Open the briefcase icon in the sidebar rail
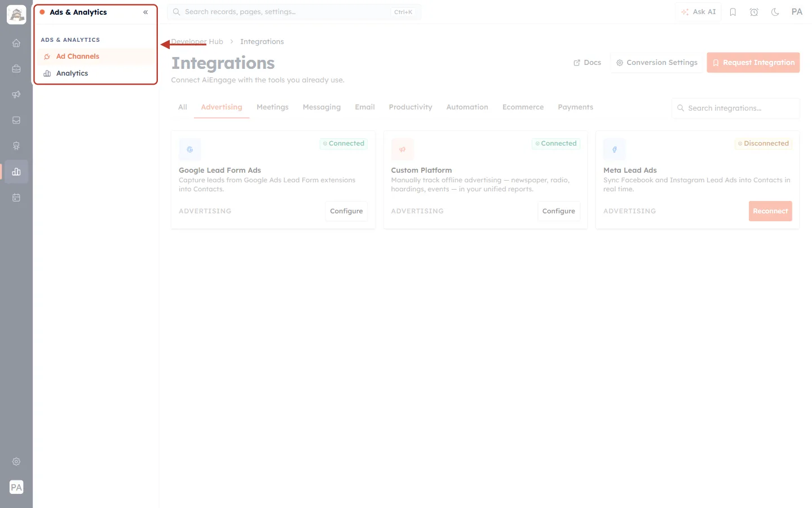The image size is (812, 508). pos(16,69)
